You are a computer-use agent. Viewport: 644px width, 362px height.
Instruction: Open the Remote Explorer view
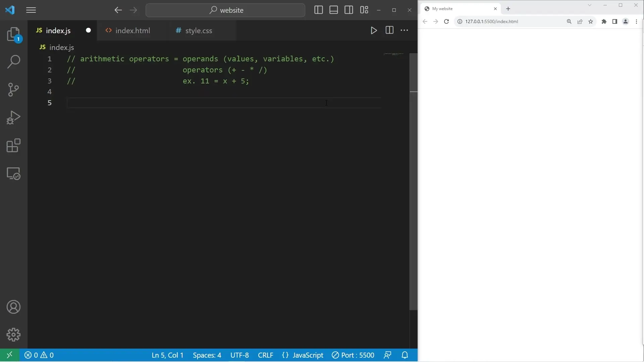coord(13,173)
